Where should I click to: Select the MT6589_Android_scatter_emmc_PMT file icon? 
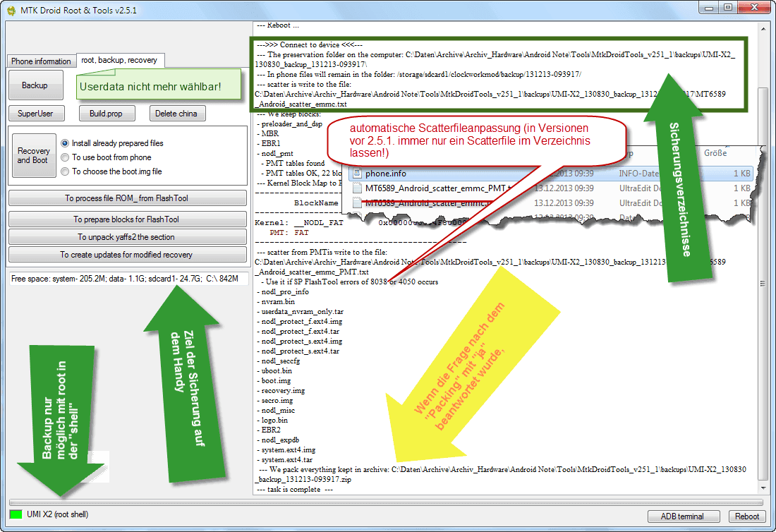pos(357,188)
